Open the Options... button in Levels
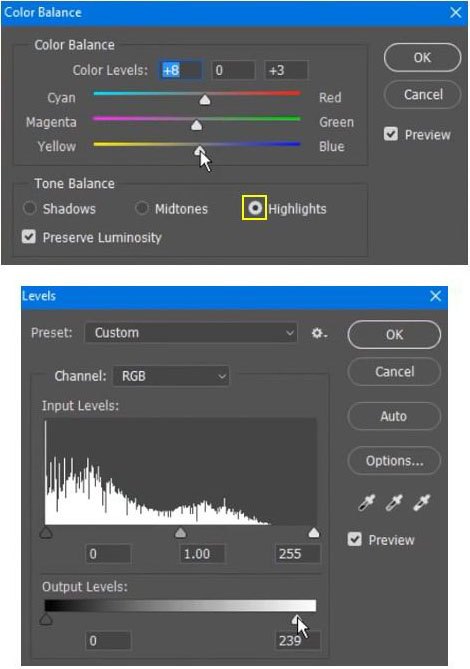This screenshot has width=470, height=669. 394,461
